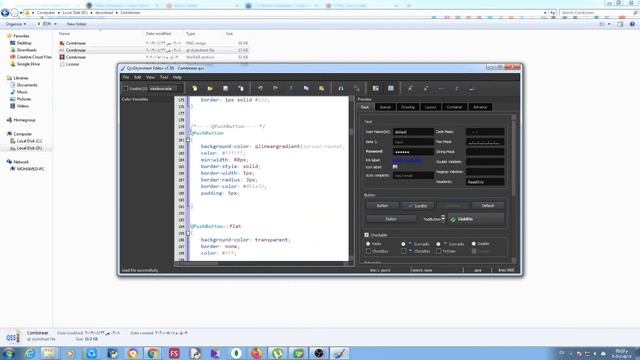Click the User Name input field
The width and height of the screenshot is (640, 360).
click(413, 132)
